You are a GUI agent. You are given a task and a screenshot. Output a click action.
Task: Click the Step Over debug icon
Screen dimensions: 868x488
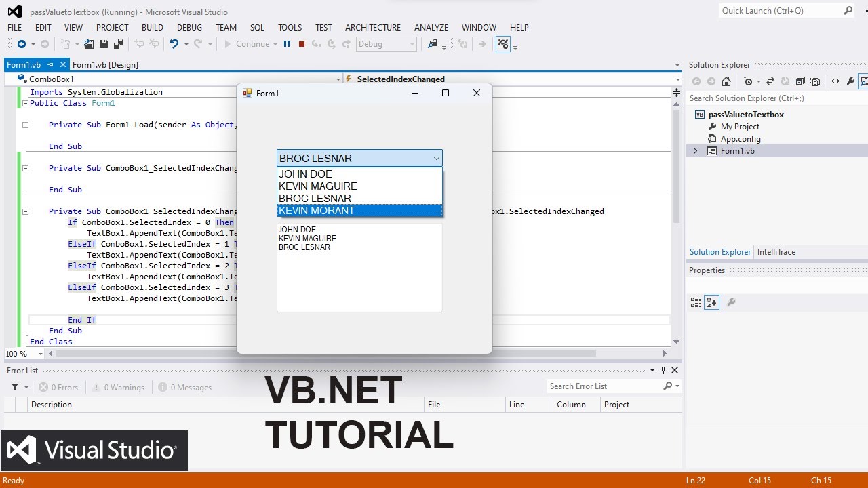(332, 44)
